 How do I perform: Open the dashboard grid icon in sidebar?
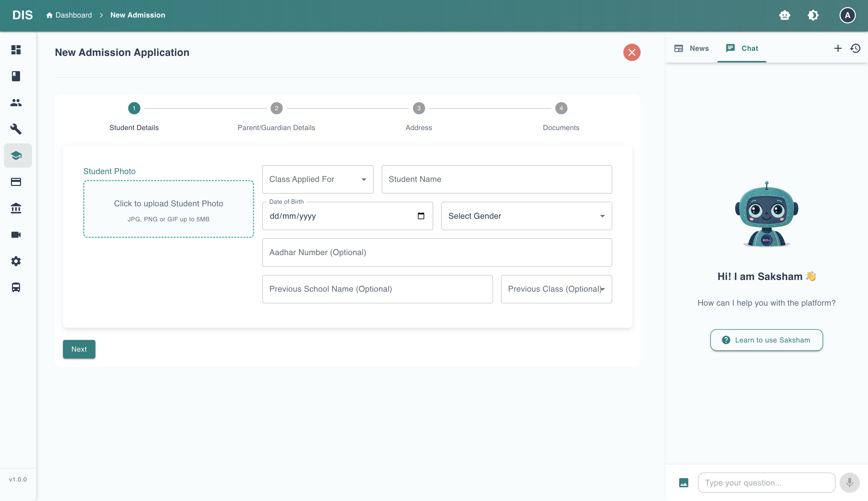pos(16,50)
